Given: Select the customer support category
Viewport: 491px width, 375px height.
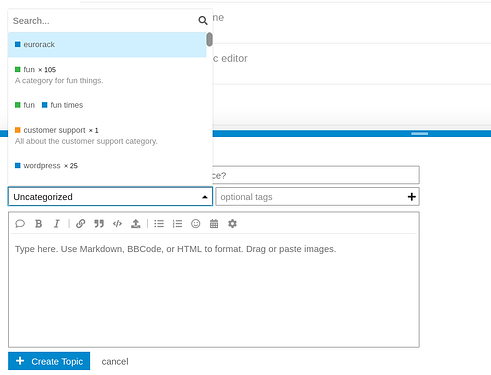Looking at the screenshot, I should (x=107, y=135).
